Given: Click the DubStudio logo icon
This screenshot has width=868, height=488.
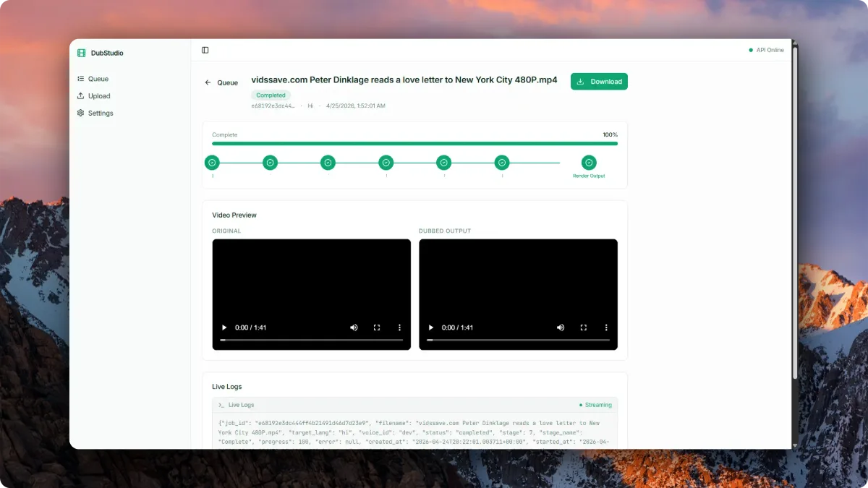Looking at the screenshot, I should coord(82,53).
